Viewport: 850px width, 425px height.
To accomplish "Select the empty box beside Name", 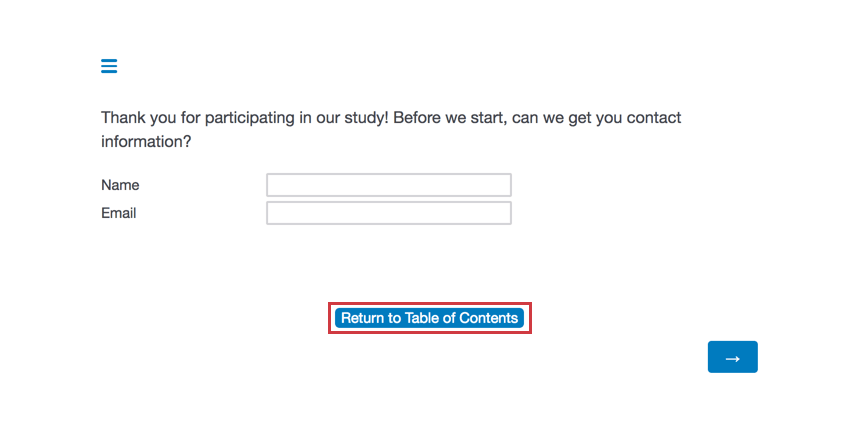I will [388, 185].
